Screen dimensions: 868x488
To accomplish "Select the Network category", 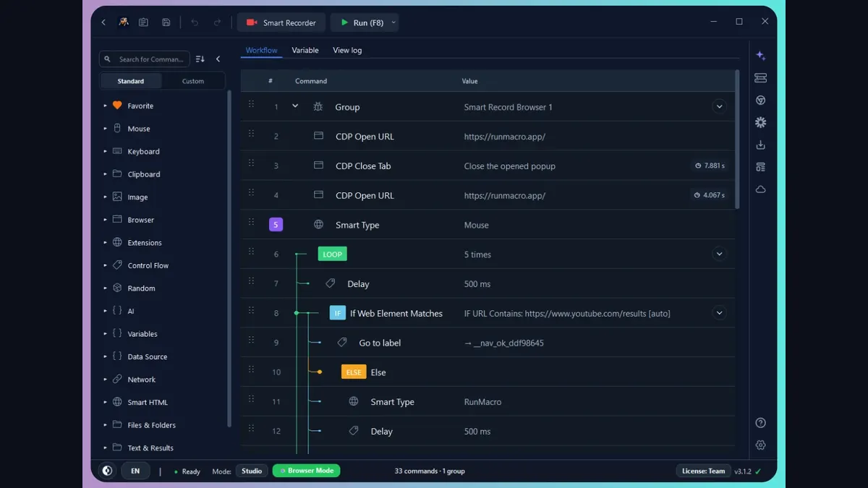I will [142, 380].
